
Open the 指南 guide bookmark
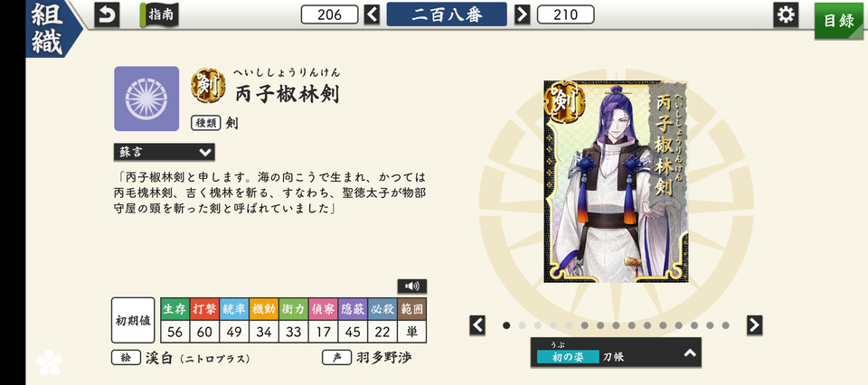click(159, 14)
